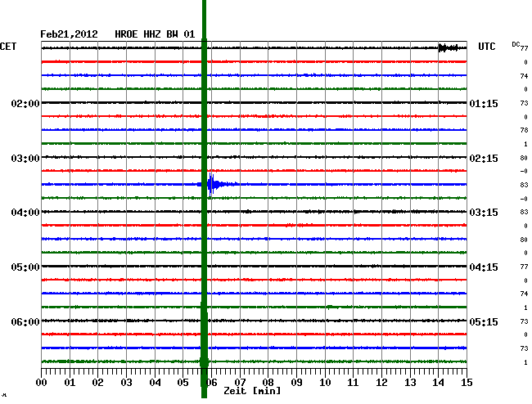Click the small green trace bump near minute 10
The height and width of the screenshot is (404, 532).
click(x=331, y=307)
